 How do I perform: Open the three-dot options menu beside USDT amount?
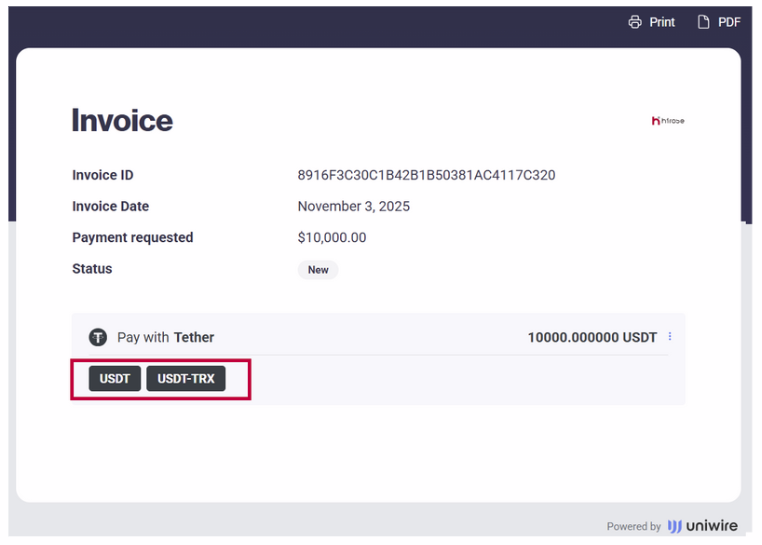670,337
